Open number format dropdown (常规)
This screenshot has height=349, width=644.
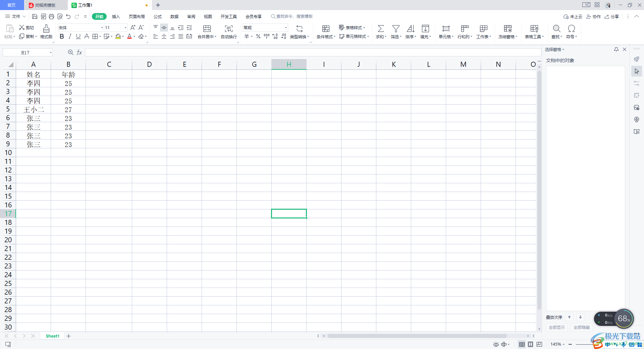point(286,28)
